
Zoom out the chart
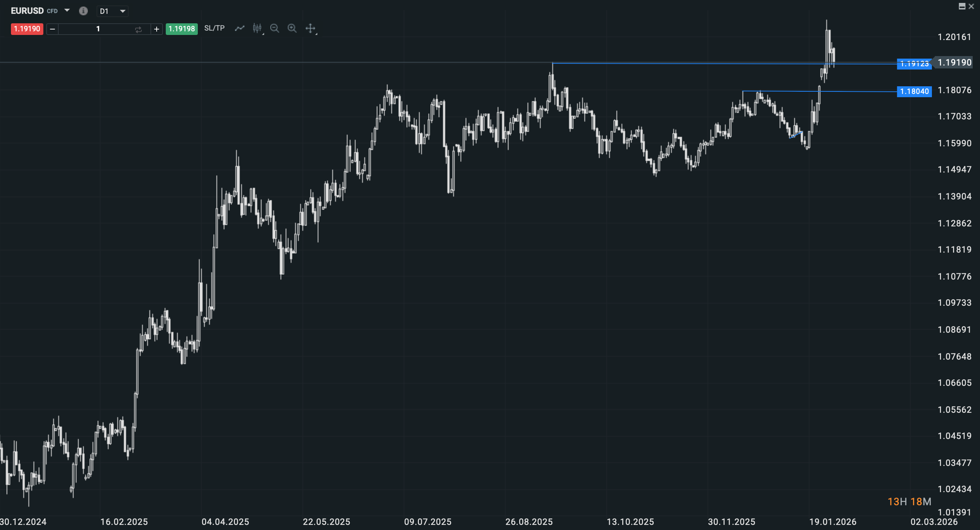(x=274, y=28)
